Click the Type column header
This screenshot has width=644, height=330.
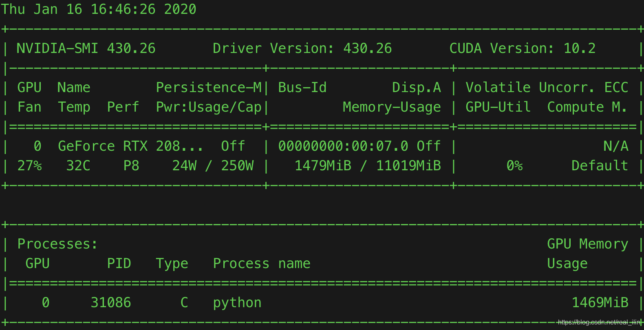point(172,264)
